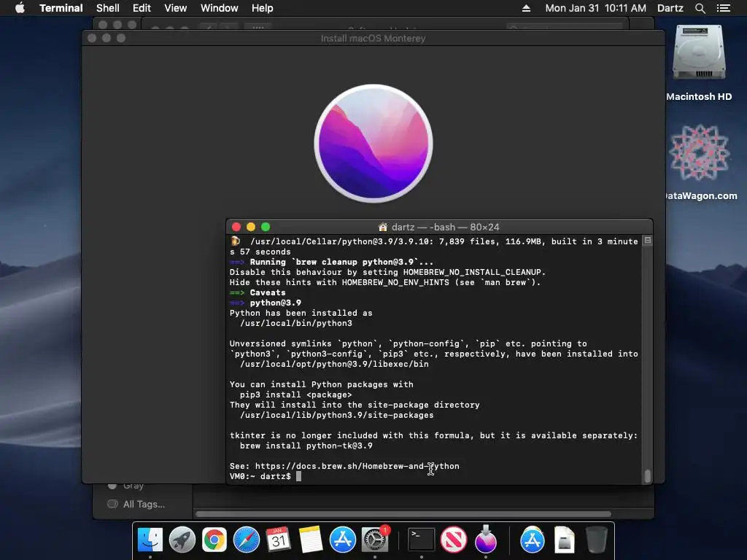This screenshot has height=560, width=747.
Task: Click the line /usr/local/bin/python3
Action: [x=296, y=323]
